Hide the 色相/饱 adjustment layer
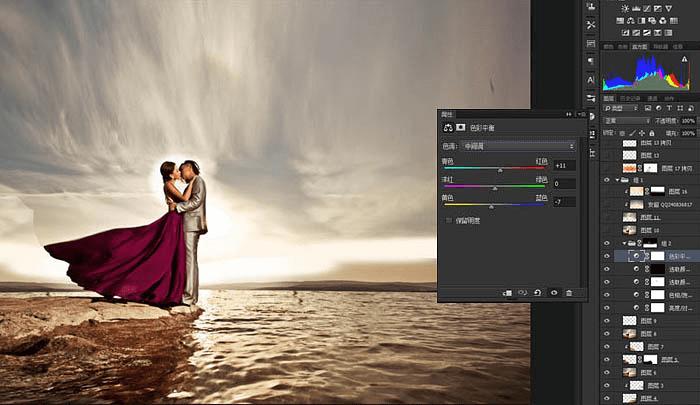Image resolution: width=700 pixels, height=405 pixels. pyautogui.click(x=606, y=295)
